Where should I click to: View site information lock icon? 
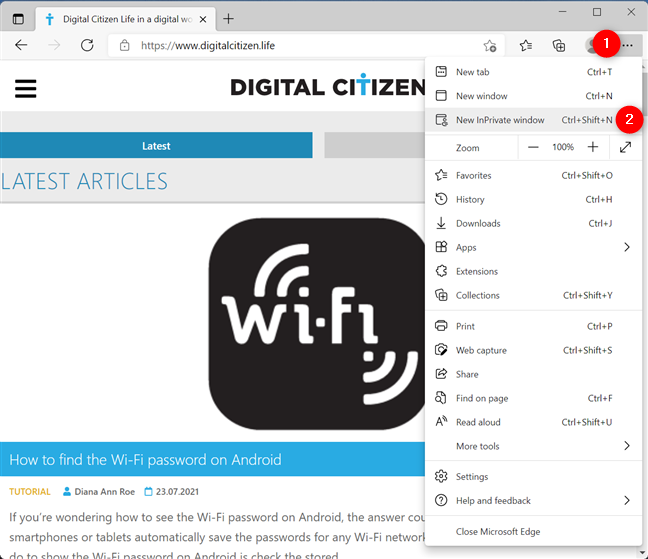tap(124, 45)
